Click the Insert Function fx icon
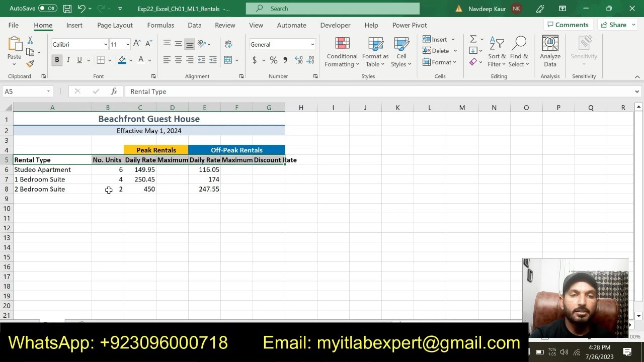This screenshot has height=362, width=644. point(114,92)
